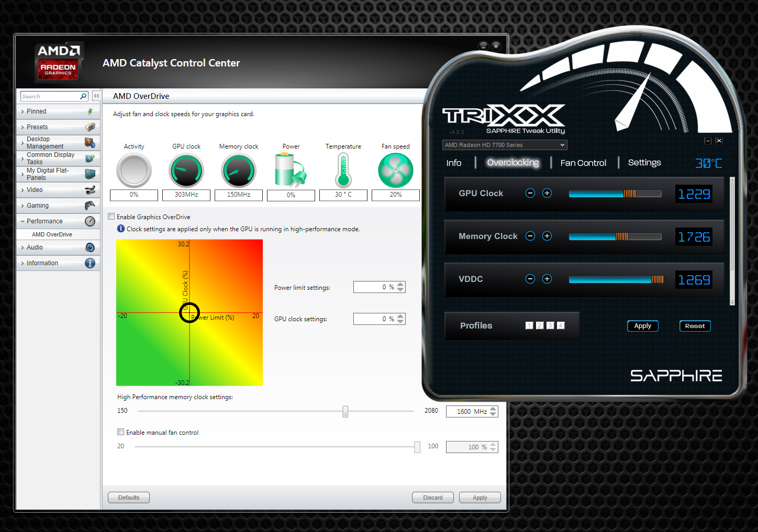Click the GPU Clock slider bar in TRIXX
Image resolution: width=758 pixels, height=532 pixels.
615,194
